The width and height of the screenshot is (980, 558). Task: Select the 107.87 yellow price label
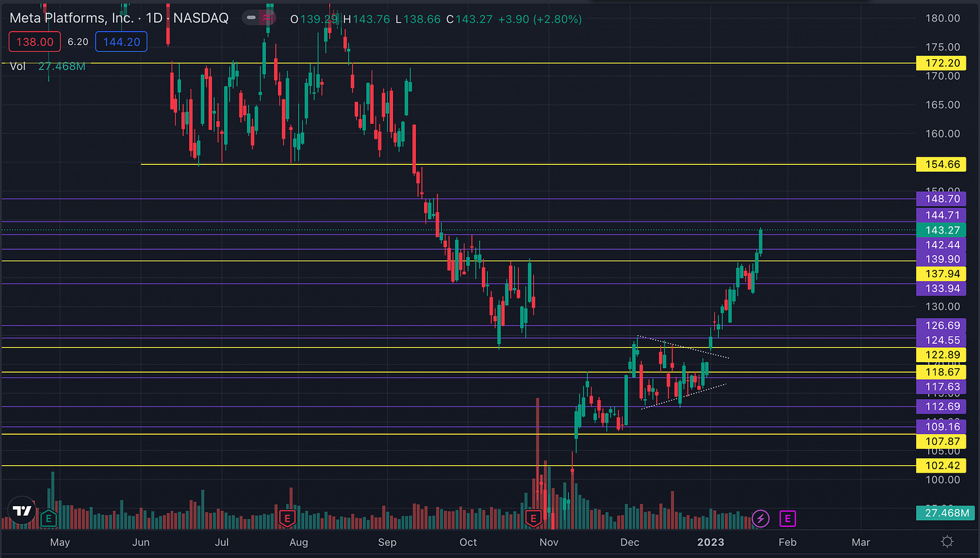tap(942, 442)
